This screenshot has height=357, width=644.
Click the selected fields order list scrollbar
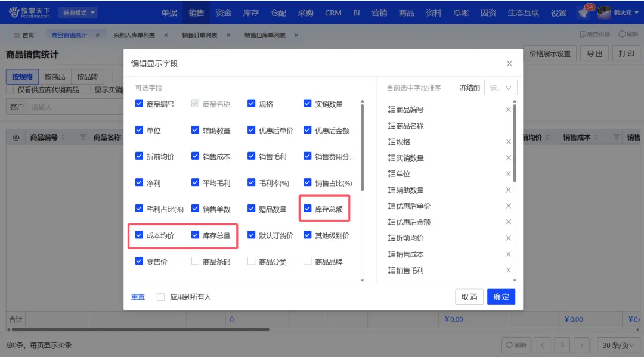[x=515, y=143]
